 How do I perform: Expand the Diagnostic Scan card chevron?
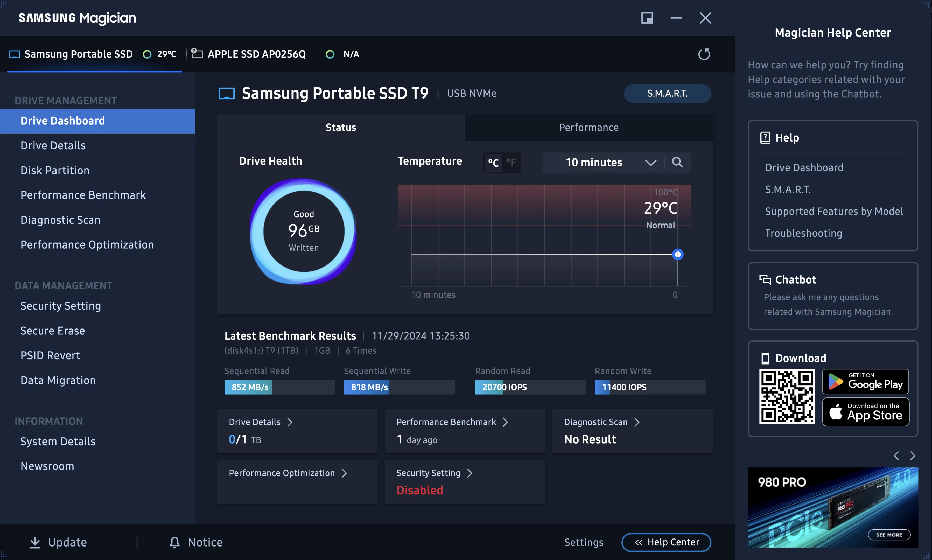pos(637,422)
